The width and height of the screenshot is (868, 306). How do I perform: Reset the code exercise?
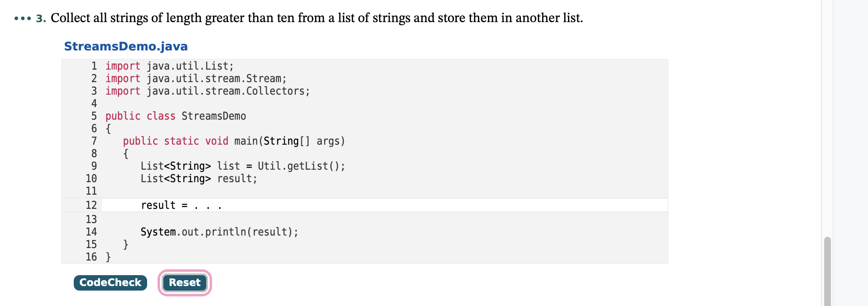pos(185,283)
